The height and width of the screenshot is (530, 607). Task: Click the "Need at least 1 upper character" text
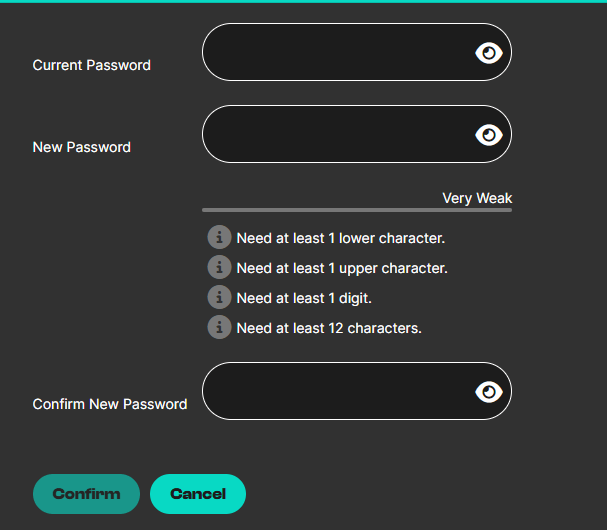coord(341,268)
